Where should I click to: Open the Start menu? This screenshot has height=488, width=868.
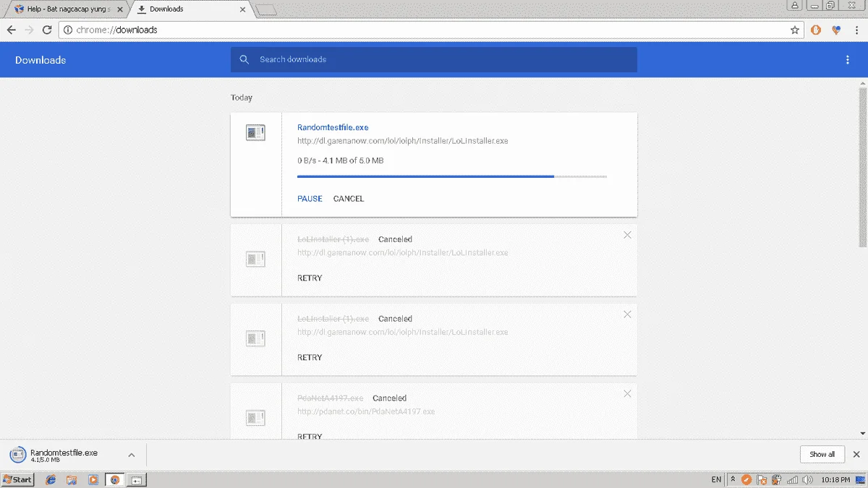tap(17, 479)
